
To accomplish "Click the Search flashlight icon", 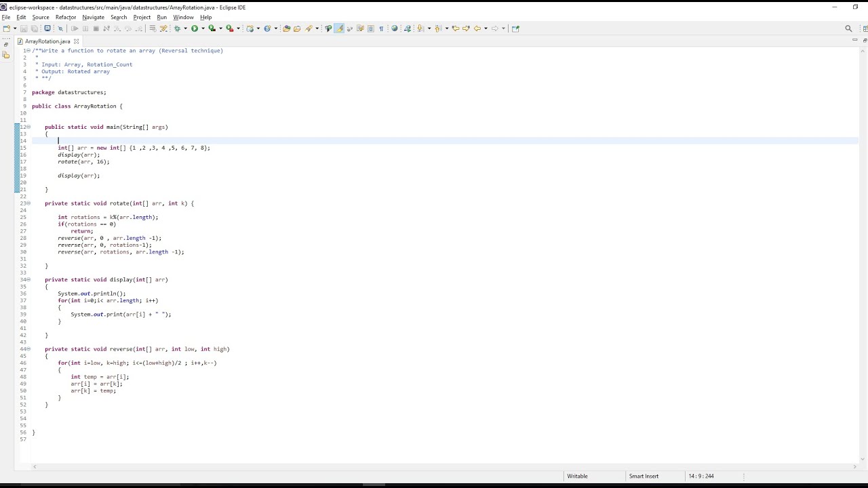I will (309, 28).
